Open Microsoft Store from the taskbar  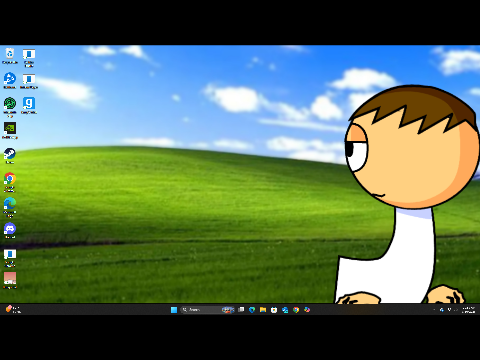pos(274,310)
